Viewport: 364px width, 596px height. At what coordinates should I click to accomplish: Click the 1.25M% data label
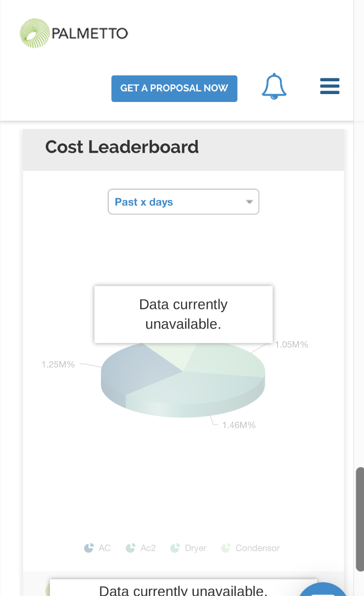[x=58, y=364]
